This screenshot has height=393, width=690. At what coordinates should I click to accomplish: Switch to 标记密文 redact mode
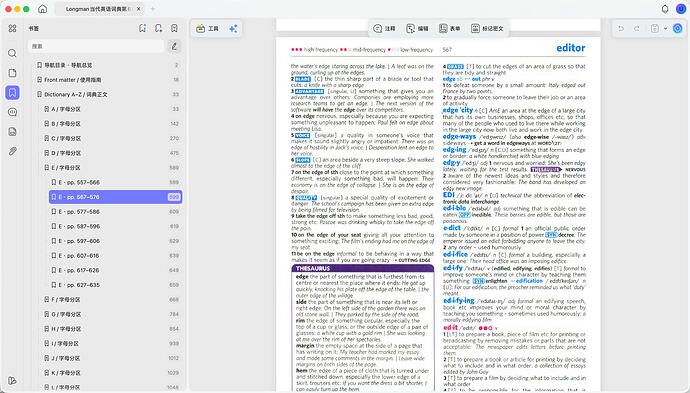(x=487, y=29)
